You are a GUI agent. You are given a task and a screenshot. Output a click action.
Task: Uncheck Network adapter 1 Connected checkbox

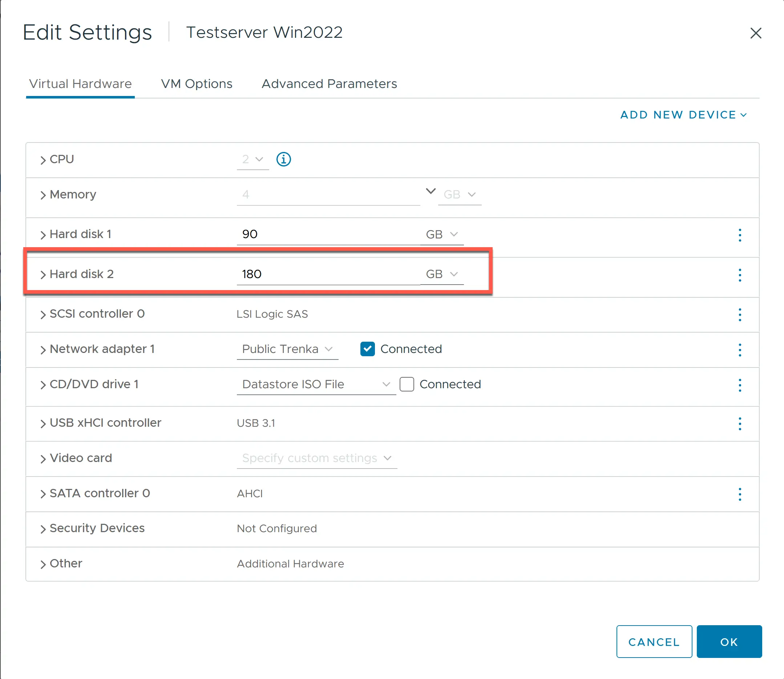[367, 349]
